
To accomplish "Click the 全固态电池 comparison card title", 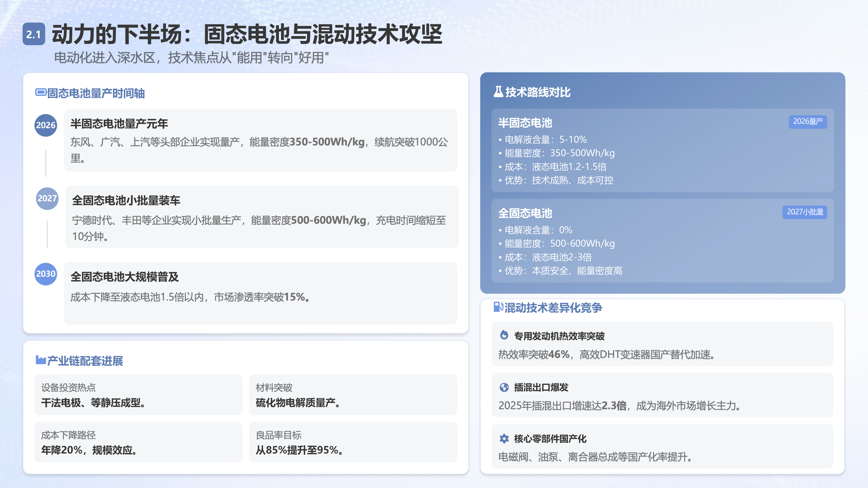I will click(x=525, y=213).
